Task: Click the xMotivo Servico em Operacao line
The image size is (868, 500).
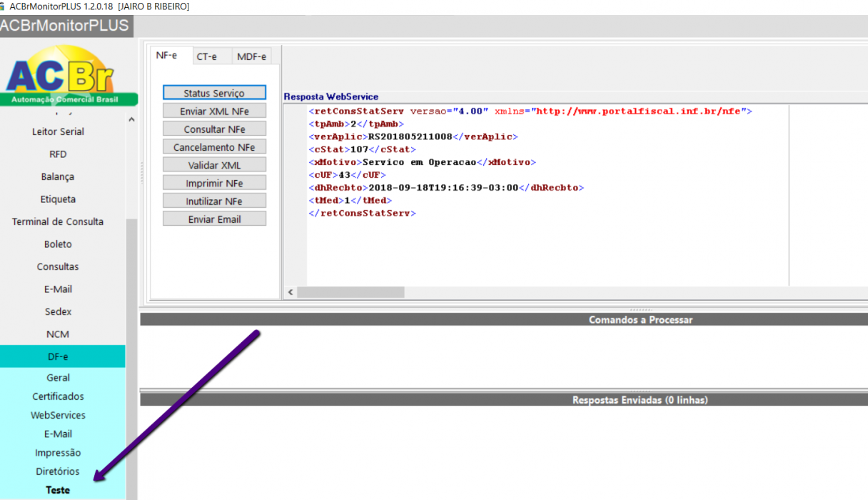Action: coord(422,162)
